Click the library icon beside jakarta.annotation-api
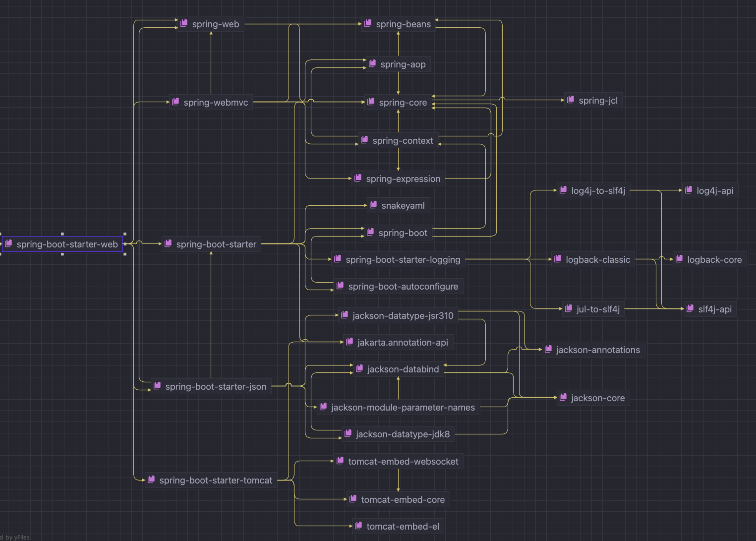This screenshot has height=541, width=756. click(349, 342)
